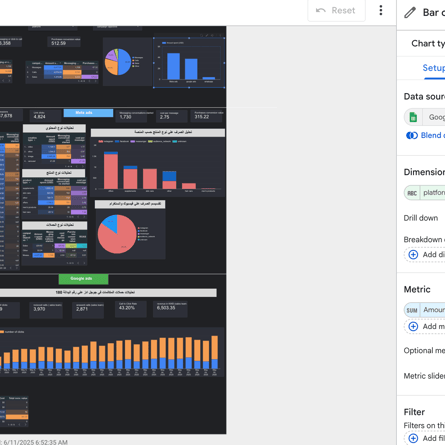Click the Metric section heading
This screenshot has width=445, height=445.
[x=417, y=289]
